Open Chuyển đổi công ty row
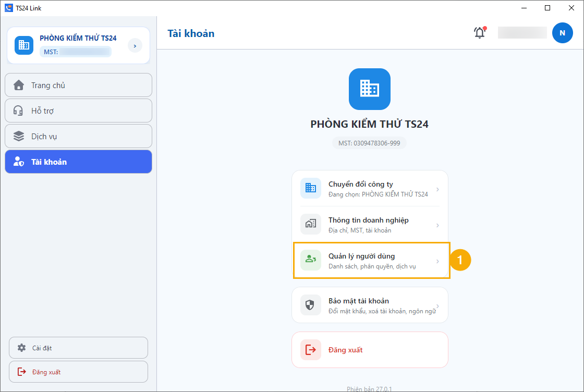584x392 pixels. (x=370, y=188)
